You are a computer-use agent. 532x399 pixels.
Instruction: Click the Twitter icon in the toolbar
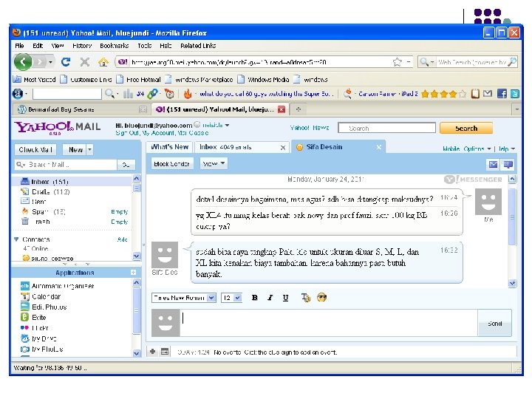click(x=515, y=94)
